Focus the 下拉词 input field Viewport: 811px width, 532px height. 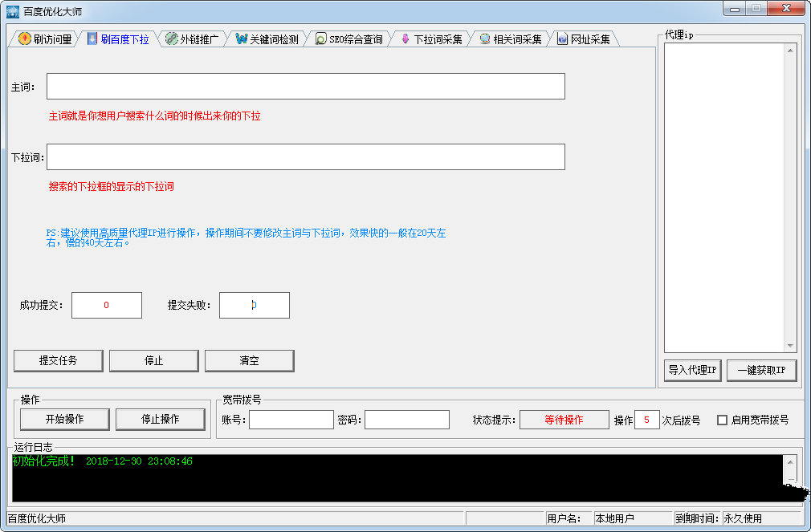click(x=306, y=156)
